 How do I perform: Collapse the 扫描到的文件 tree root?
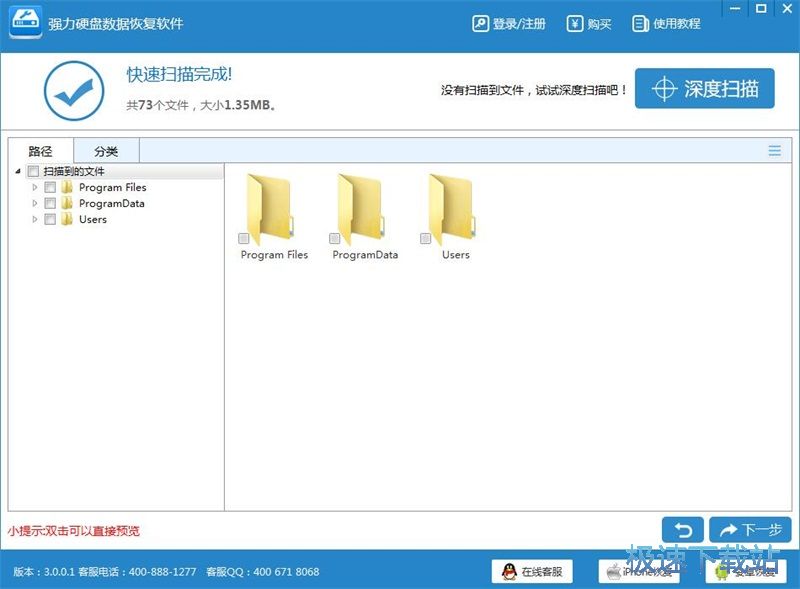tap(18, 171)
